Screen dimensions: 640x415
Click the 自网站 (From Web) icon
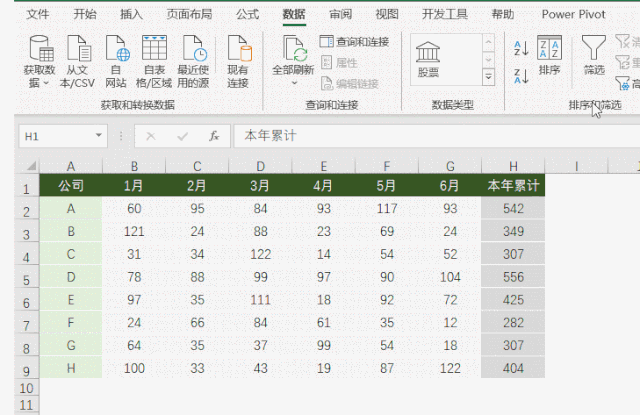pos(117,50)
